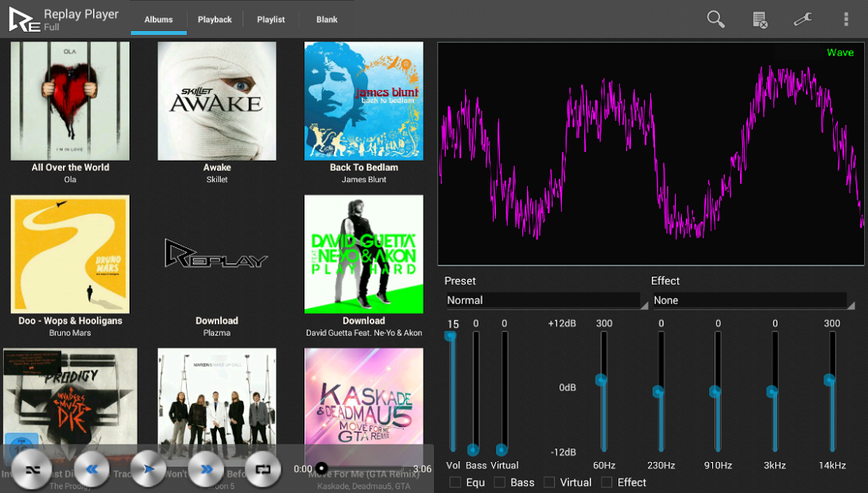Click the 0:00 elapsed time
The height and width of the screenshot is (493, 868).
pos(303,469)
